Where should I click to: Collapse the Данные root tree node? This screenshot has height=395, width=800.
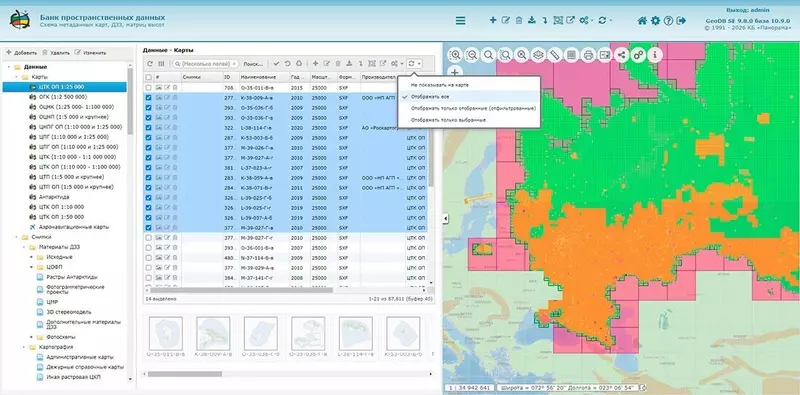tap(9, 67)
